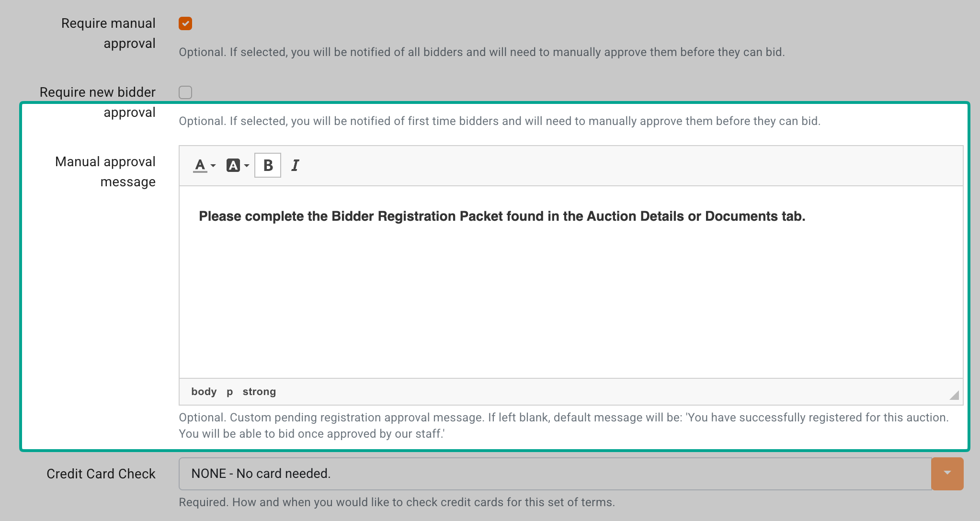Click the p element path item
Screen dimensions: 980x521
tap(230, 392)
